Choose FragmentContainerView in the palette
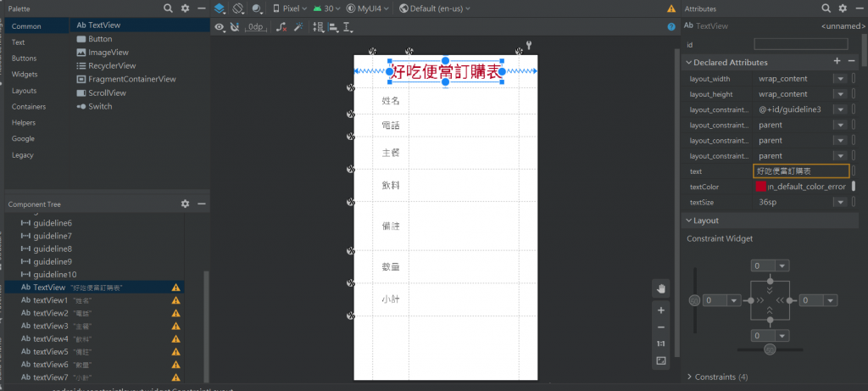Image resolution: width=868 pixels, height=391 pixels. (x=125, y=79)
